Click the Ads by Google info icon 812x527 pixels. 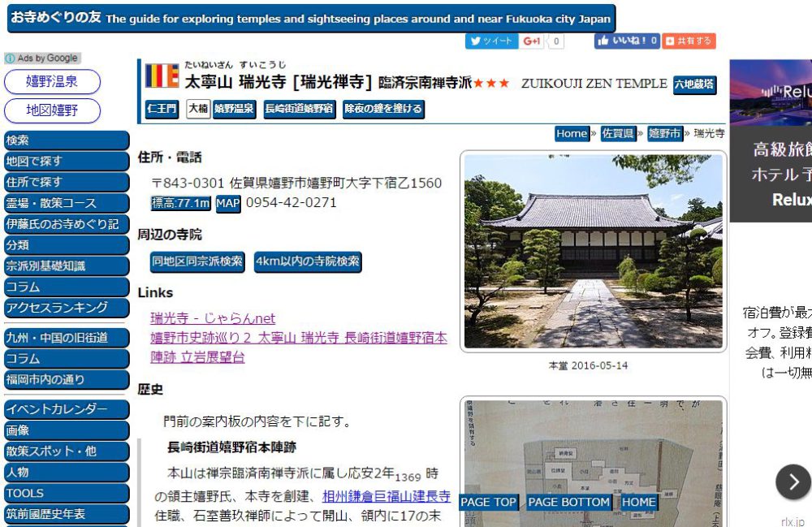(10, 58)
